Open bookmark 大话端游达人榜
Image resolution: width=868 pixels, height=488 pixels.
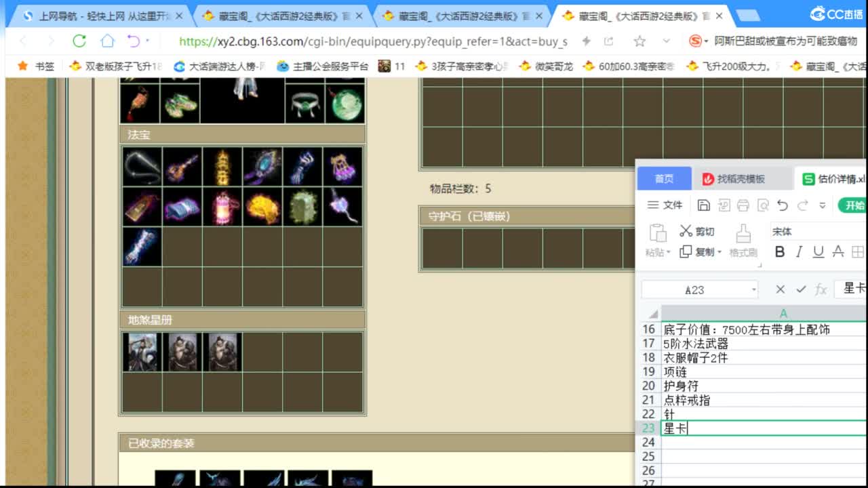click(219, 66)
